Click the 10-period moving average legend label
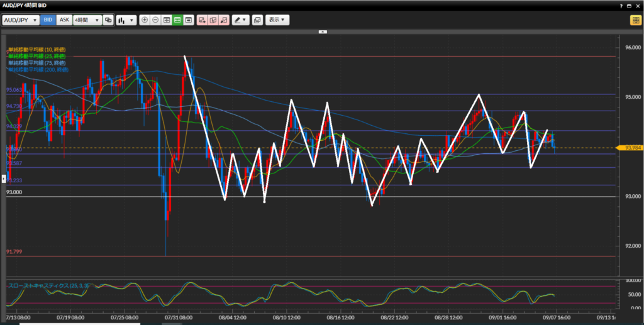The height and width of the screenshot is (325, 644). point(36,49)
